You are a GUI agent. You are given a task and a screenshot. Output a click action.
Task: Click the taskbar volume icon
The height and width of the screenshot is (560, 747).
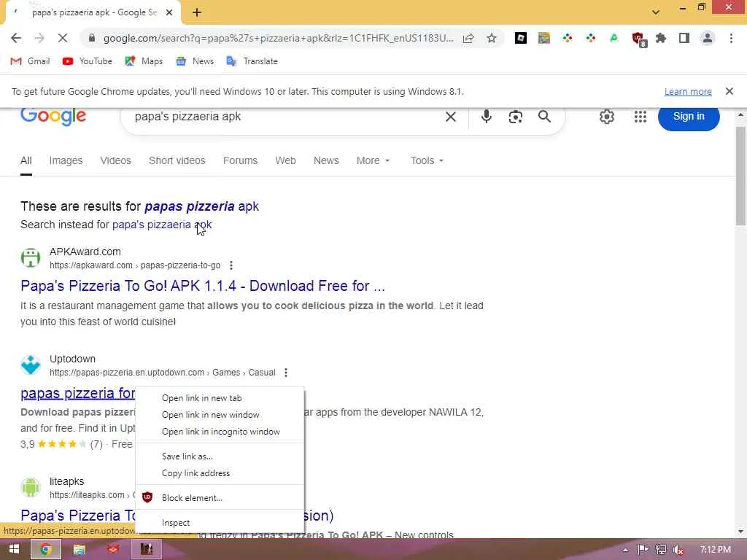point(678,550)
